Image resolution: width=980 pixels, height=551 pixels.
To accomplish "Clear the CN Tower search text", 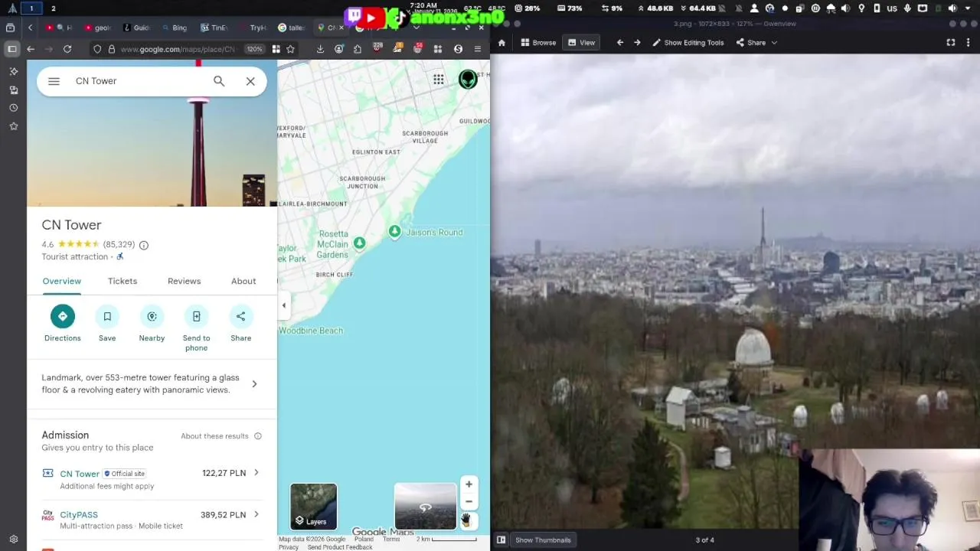I will pos(250,81).
